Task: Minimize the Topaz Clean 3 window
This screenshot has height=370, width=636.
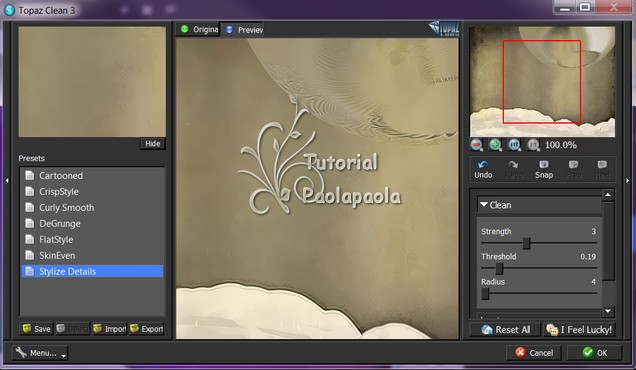Action: [x=565, y=7]
